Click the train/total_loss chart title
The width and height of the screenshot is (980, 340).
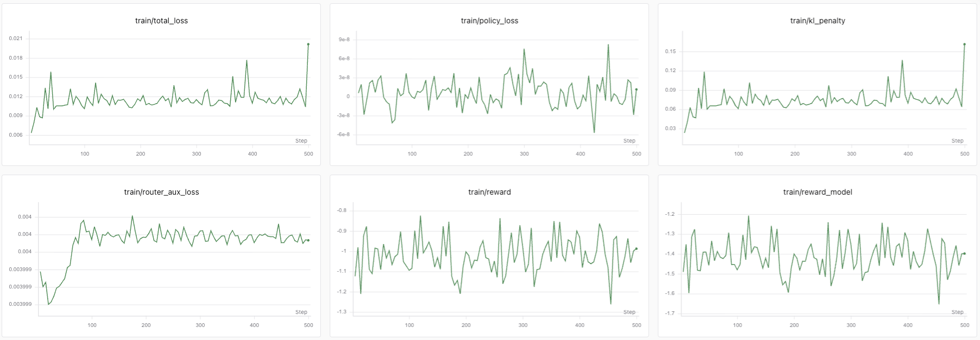click(x=161, y=21)
